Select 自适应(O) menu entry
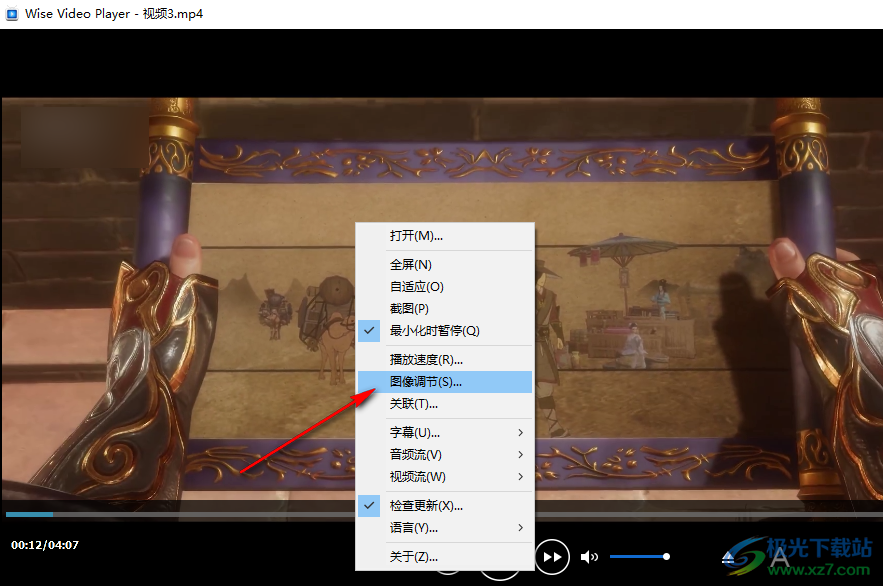 tap(445, 287)
